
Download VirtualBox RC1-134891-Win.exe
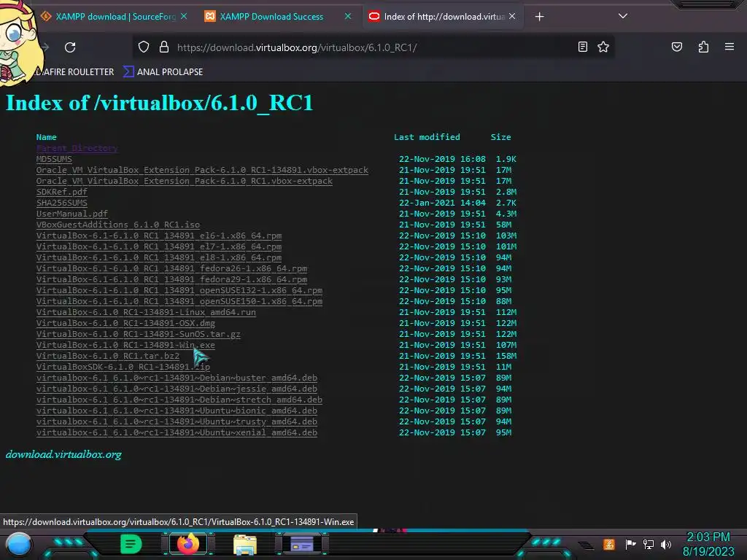point(125,345)
